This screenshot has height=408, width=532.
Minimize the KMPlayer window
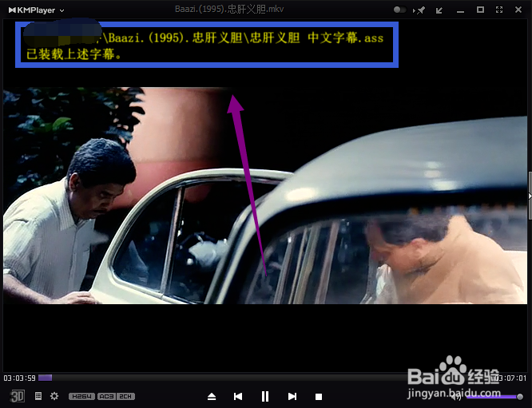coord(460,11)
